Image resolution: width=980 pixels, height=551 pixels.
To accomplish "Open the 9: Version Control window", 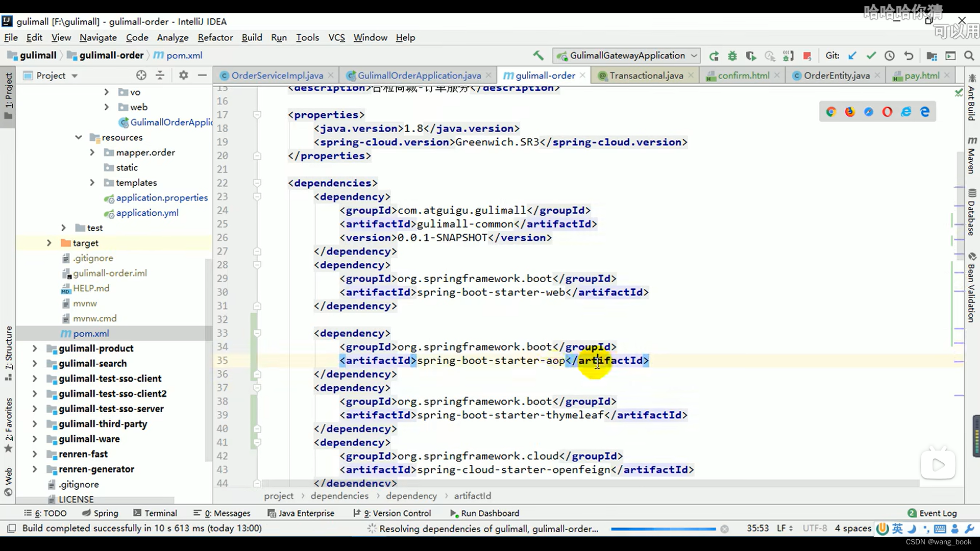I will pyautogui.click(x=392, y=513).
